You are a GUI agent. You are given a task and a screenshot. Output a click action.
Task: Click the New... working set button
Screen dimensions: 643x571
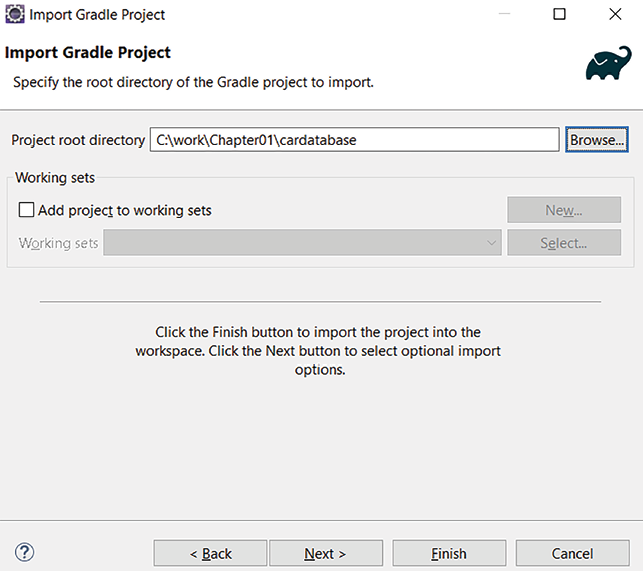(x=564, y=210)
